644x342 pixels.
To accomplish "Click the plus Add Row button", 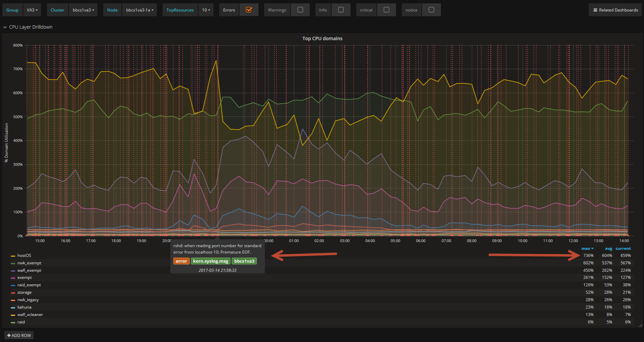I will pyautogui.click(x=19, y=335).
